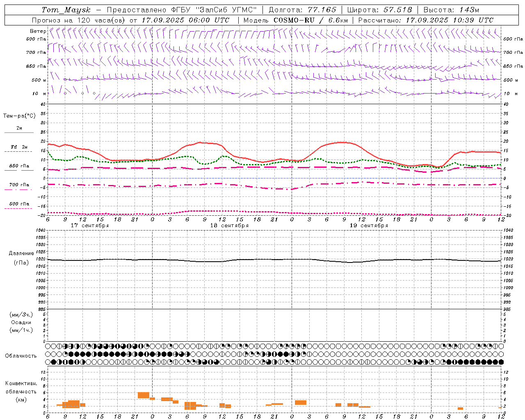Click the Модель COSMO-RU / 6.6км label
The height and width of the screenshot is (420, 525).
coord(295,20)
